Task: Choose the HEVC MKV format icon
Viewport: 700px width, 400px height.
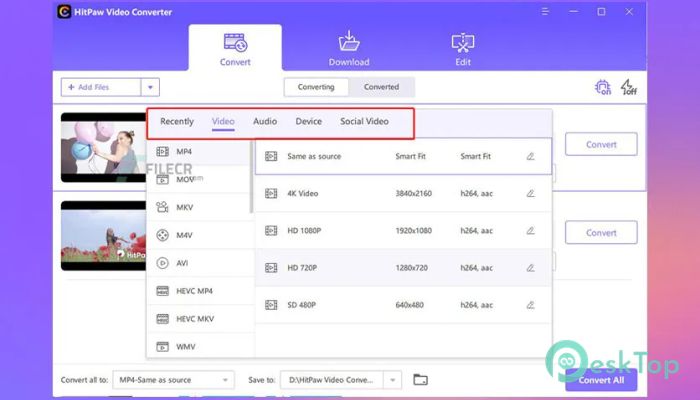Action: [x=162, y=319]
